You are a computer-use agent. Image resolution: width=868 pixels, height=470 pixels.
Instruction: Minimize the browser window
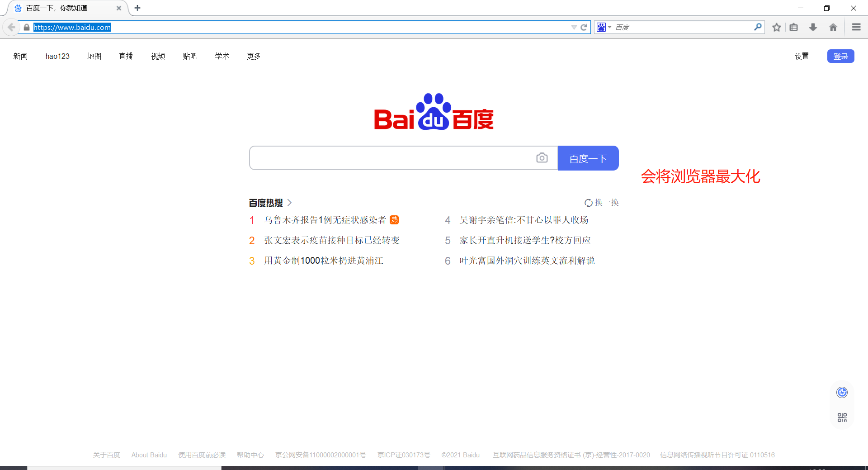[x=800, y=8]
